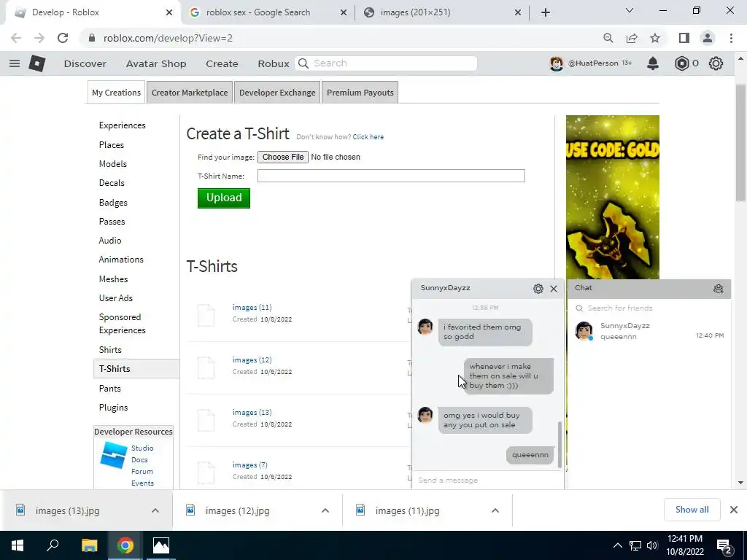
Task: Reload the page with the refresh icon
Action: point(63,38)
